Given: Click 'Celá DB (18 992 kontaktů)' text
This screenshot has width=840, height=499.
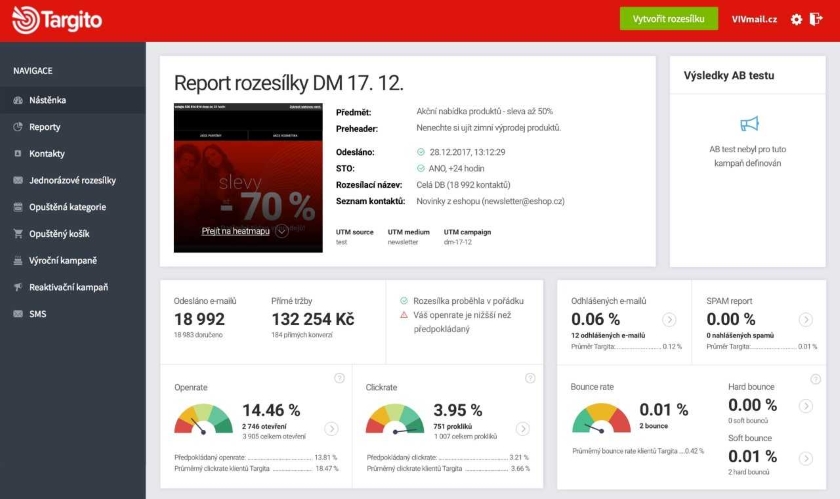Looking at the screenshot, I should pyautogui.click(x=463, y=185).
